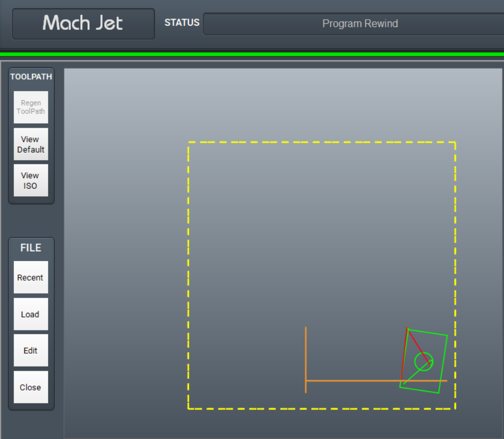Image resolution: width=504 pixels, height=439 pixels.
Task: Select the View ISO button
Action: coord(31,180)
